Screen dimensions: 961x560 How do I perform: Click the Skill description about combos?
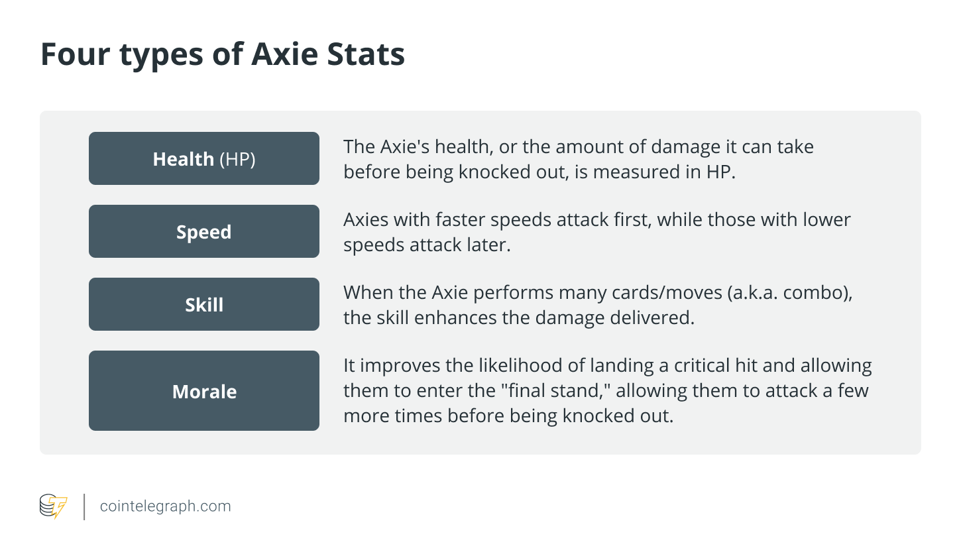(x=598, y=305)
